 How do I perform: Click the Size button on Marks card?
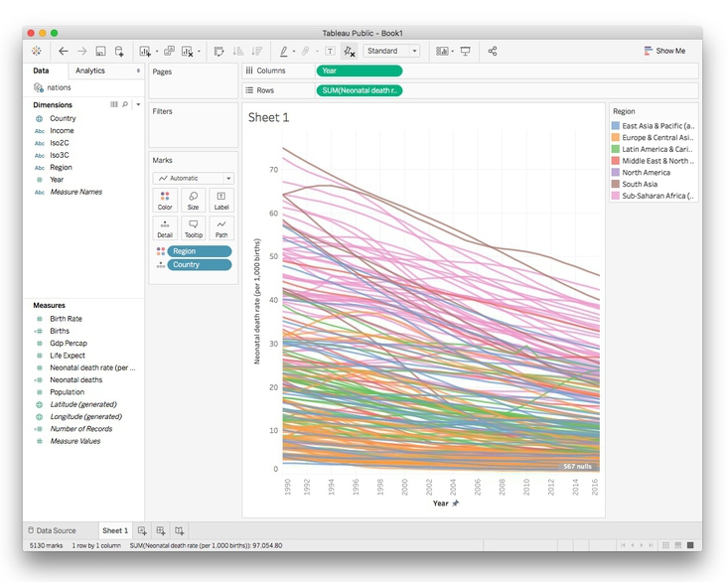193,201
